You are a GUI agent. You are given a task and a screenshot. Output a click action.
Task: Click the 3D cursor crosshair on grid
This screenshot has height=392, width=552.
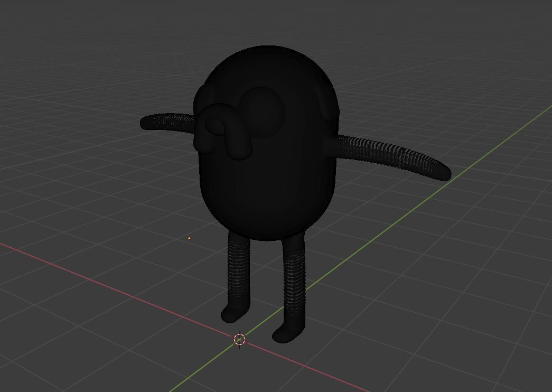tap(239, 339)
